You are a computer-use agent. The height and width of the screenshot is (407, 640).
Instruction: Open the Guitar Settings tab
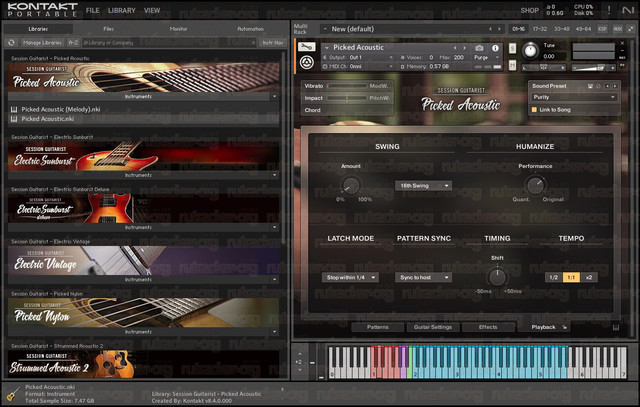(433, 327)
